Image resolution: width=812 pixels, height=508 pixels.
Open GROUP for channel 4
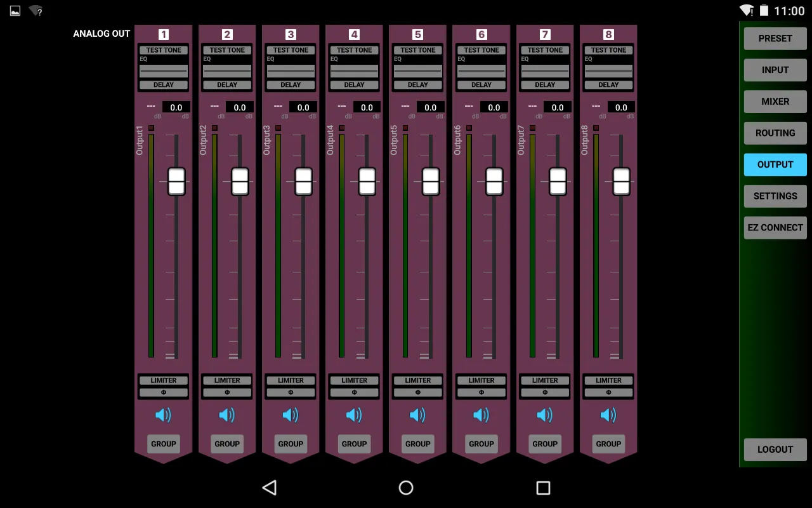pyautogui.click(x=354, y=444)
